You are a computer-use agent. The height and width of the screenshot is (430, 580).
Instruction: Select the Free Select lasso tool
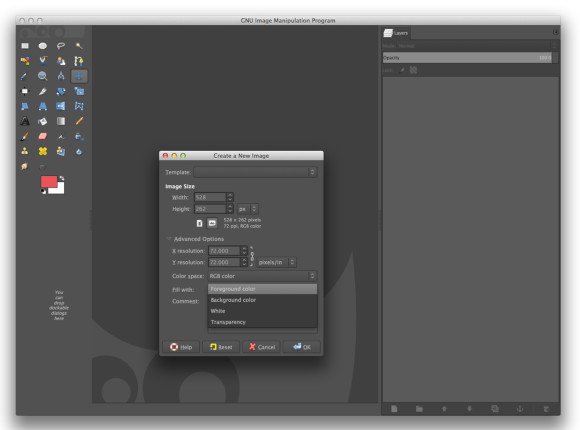tap(61, 46)
